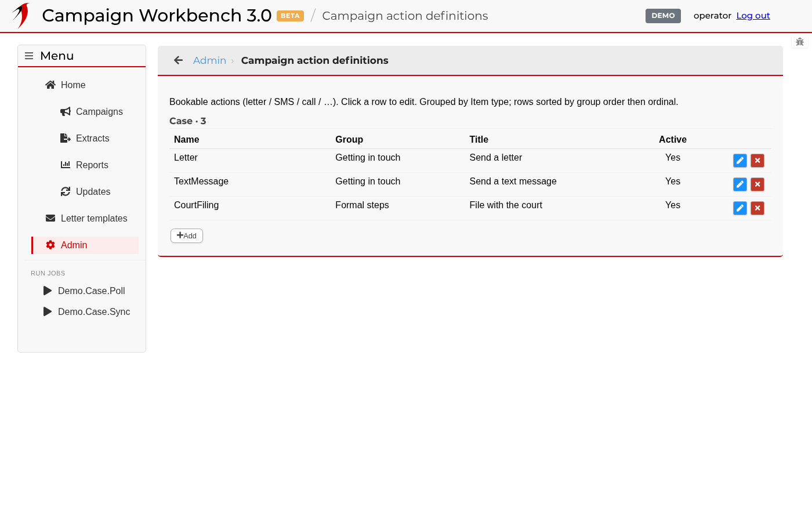Edit the CourtFiling action with the pencil icon

740,208
